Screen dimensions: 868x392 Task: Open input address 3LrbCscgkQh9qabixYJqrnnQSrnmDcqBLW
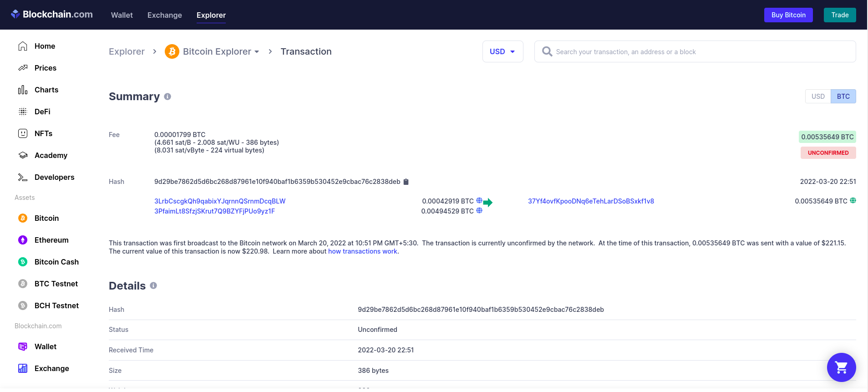(220, 201)
